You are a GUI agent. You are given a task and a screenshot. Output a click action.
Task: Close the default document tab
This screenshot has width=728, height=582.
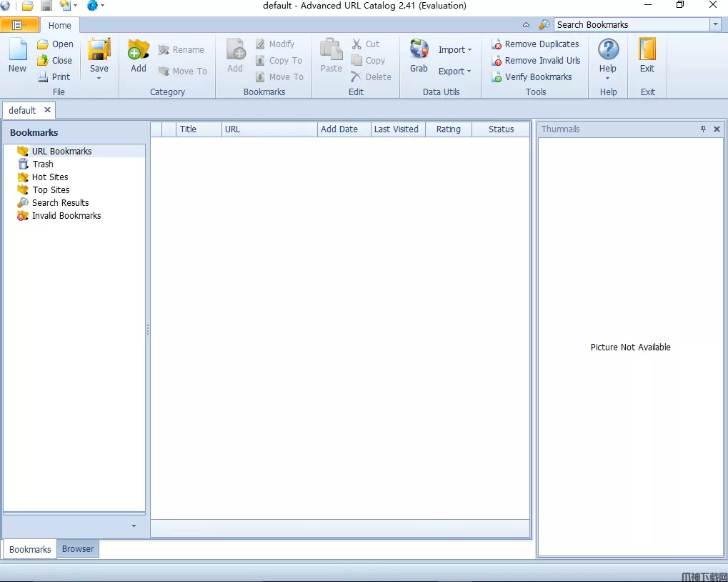(x=47, y=110)
